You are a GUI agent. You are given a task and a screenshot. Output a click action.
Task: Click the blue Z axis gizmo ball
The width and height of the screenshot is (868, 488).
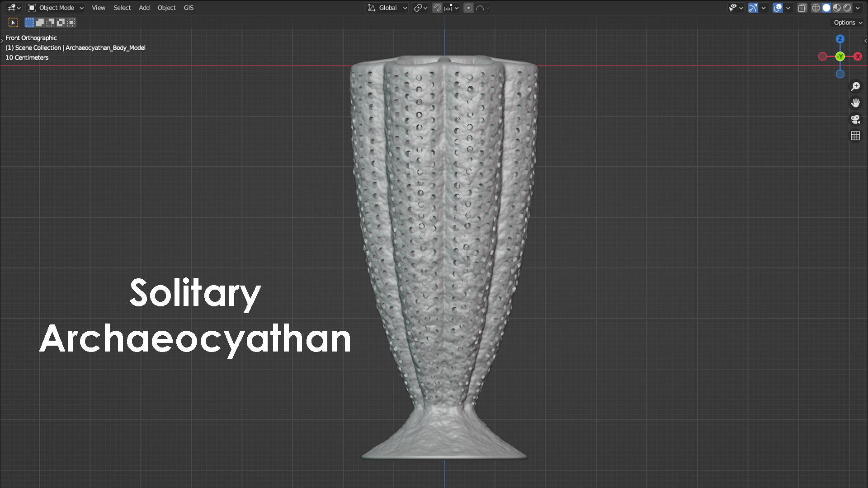tap(840, 39)
